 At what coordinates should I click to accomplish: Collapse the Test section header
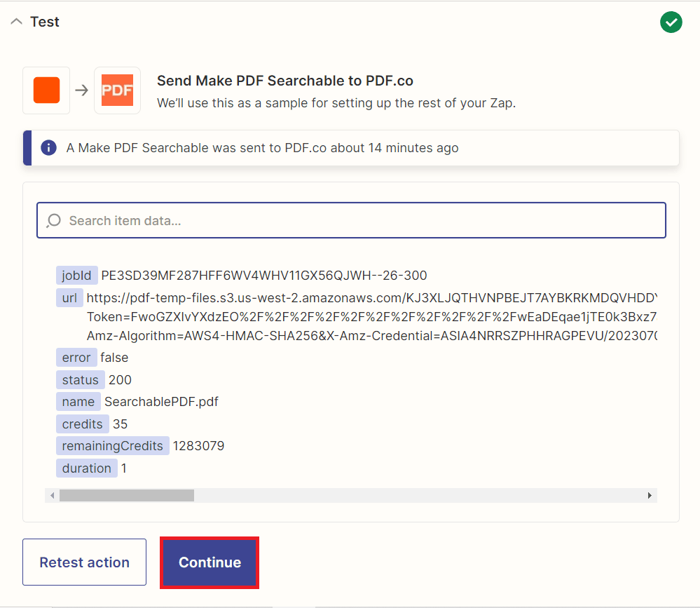pos(16,22)
